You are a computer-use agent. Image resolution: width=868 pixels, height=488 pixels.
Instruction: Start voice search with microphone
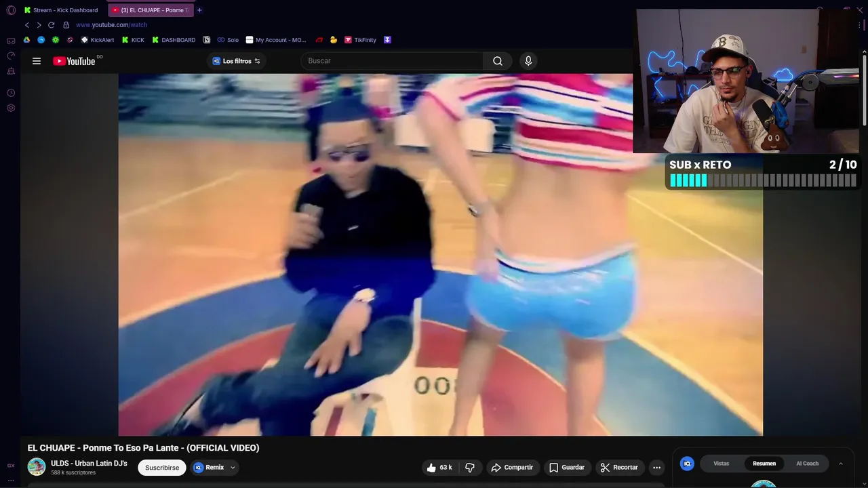(528, 61)
